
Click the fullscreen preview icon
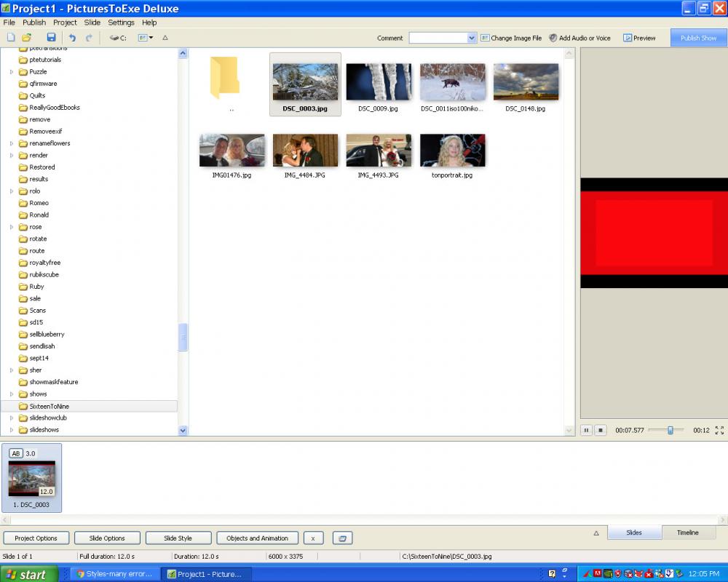click(x=719, y=430)
